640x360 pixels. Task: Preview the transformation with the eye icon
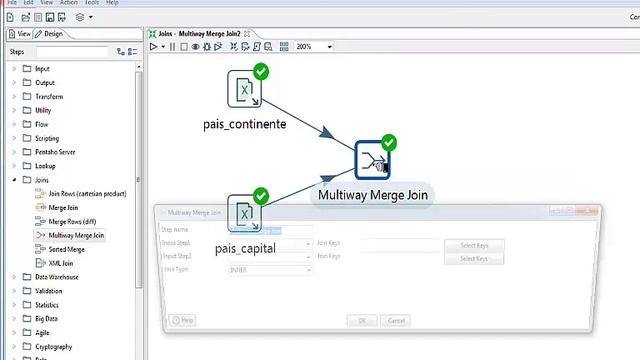click(196, 47)
